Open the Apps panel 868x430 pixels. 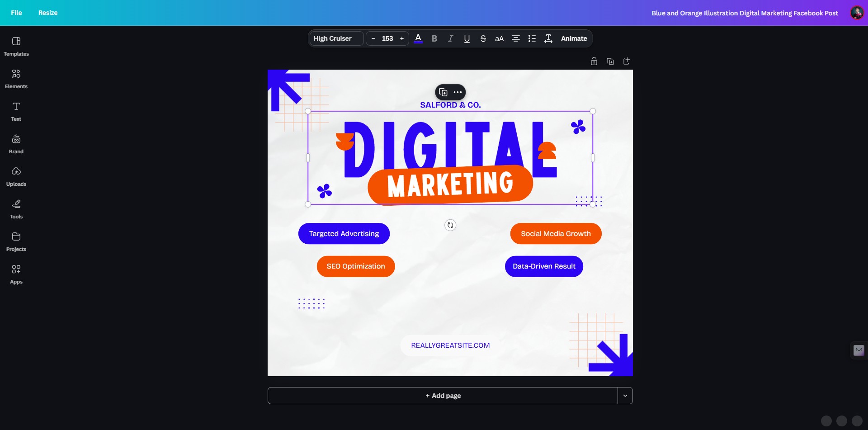click(16, 274)
